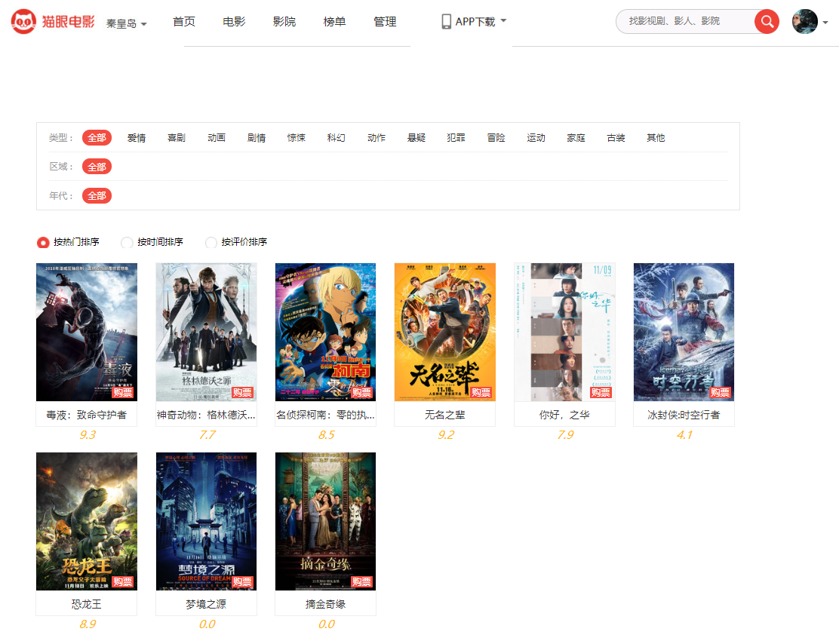Click the title text 摘金奇缘
Viewport: 839px width, 644px height.
(x=325, y=605)
